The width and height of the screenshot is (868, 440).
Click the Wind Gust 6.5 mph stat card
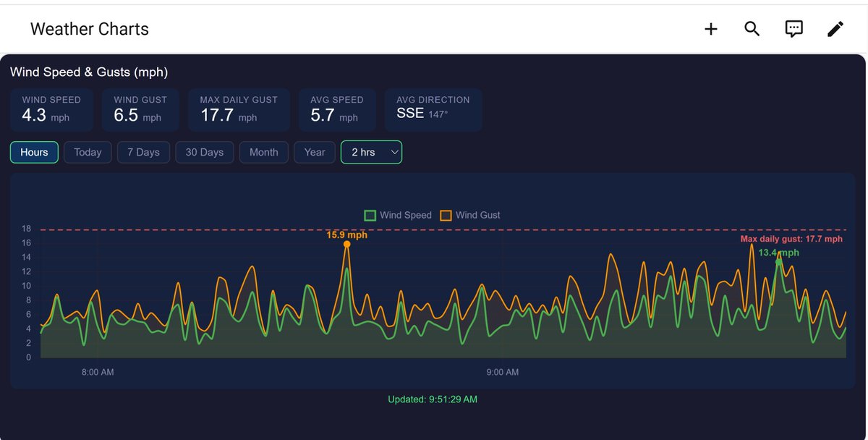[140, 110]
